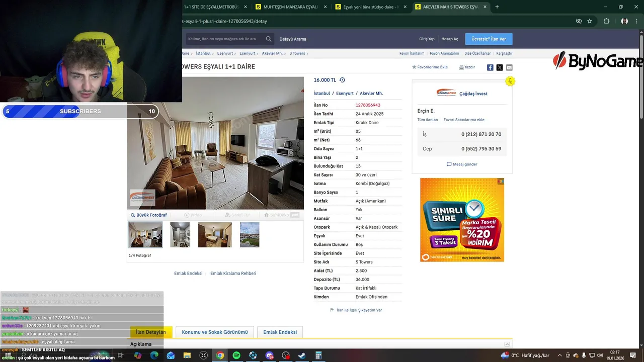The width and height of the screenshot is (644, 362).
Task: Click the search magnifier icon in site header
Action: click(x=269, y=39)
